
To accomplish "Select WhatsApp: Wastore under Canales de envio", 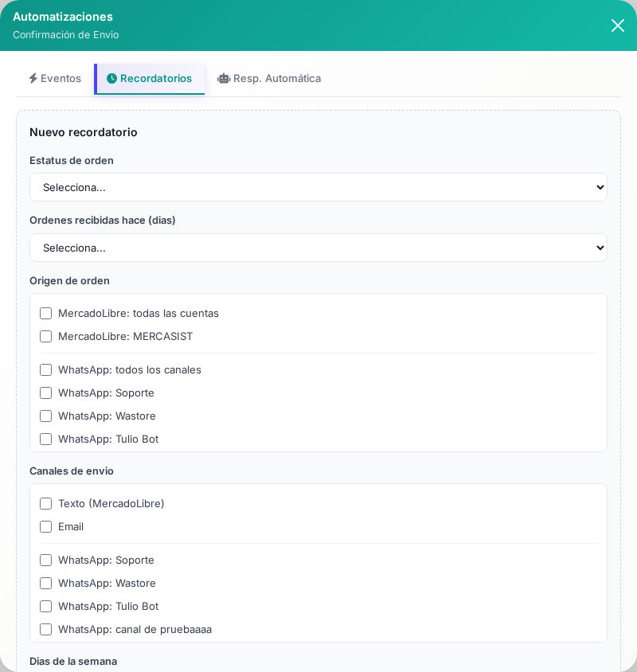I will tap(46, 584).
